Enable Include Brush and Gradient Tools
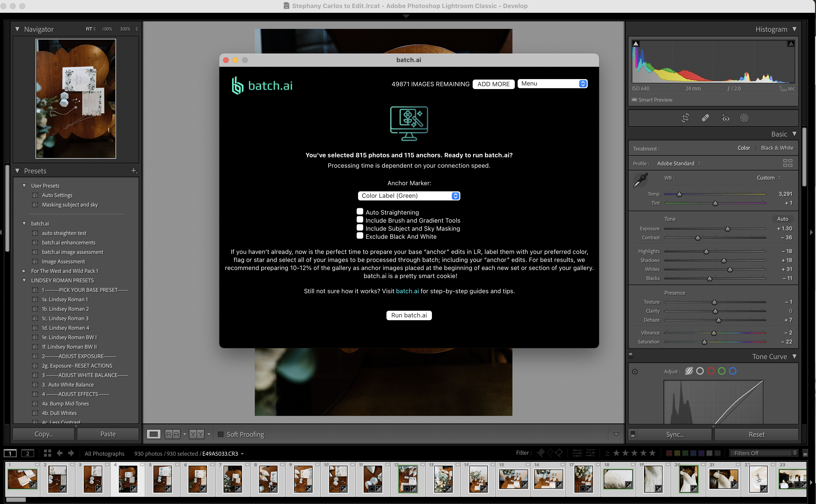 pos(360,219)
